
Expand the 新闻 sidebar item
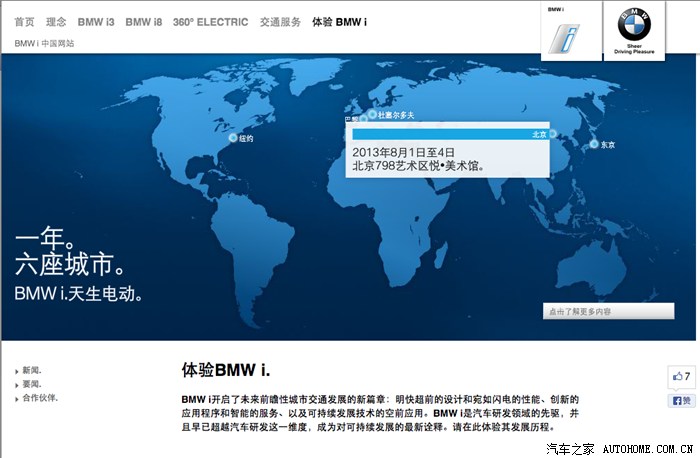[x=31, y=370]
